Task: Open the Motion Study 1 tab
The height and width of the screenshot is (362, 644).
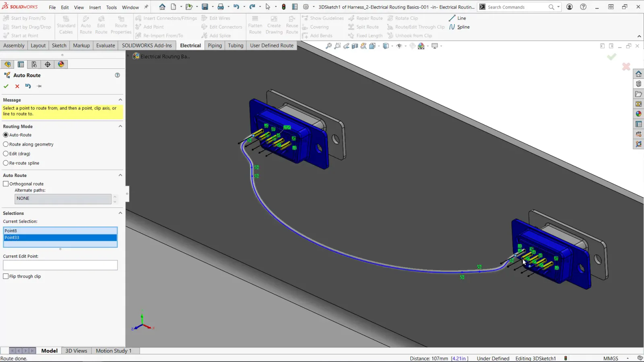Action: (x=114, y=351)
